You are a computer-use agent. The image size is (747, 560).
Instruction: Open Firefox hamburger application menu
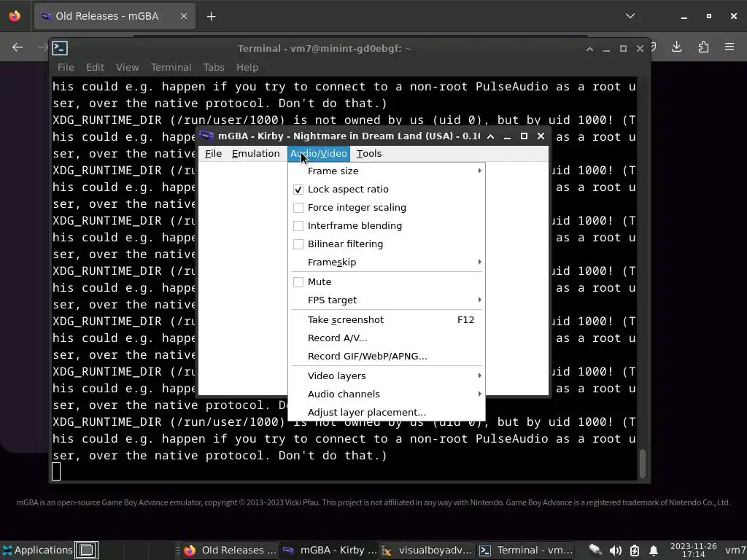(729, 47)
